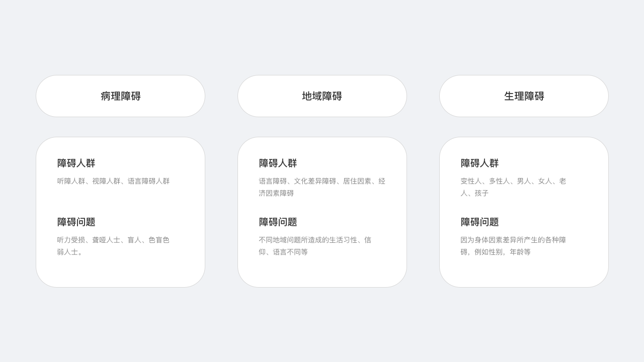
Task: Click the text 听障人群、视障人群、语言障碍人群
Action: 113,181
